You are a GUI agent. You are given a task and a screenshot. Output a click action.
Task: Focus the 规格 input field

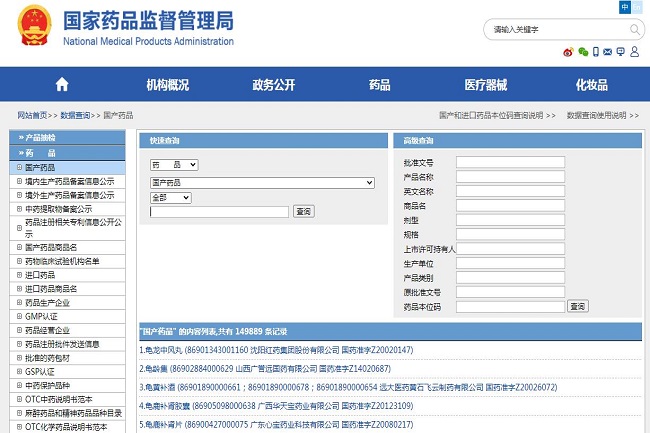point(510,235)
